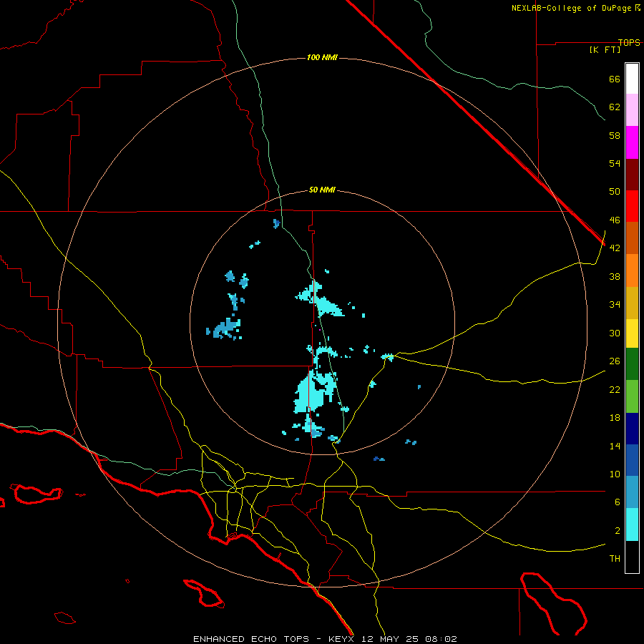
Task: Click the legend value 30
Action: [x=615, y=333]
